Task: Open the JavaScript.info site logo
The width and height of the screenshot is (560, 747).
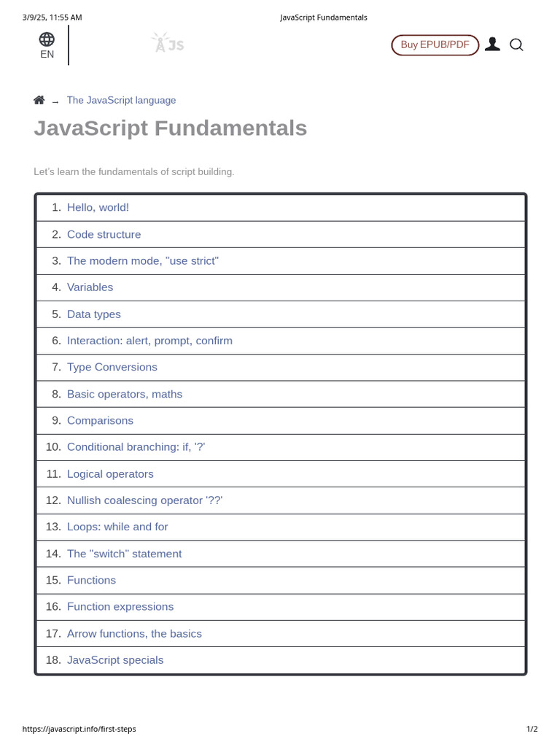Action: (168, 44)
